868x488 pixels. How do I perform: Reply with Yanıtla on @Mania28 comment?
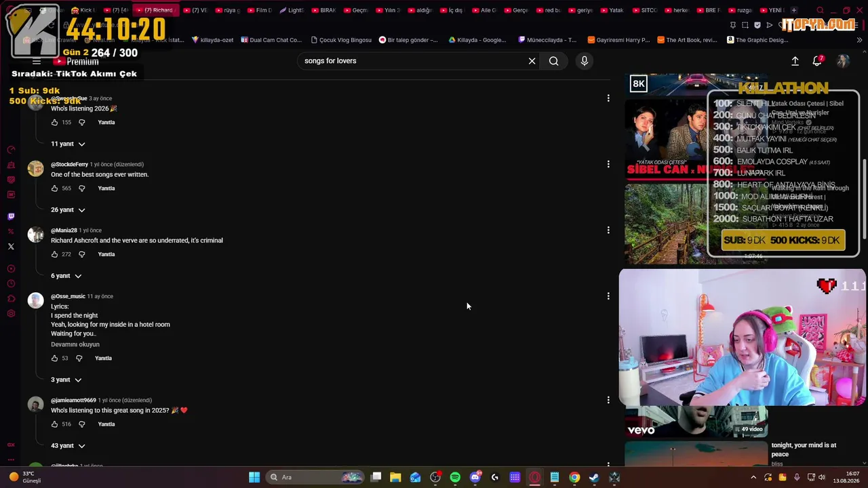click(106, 254)
